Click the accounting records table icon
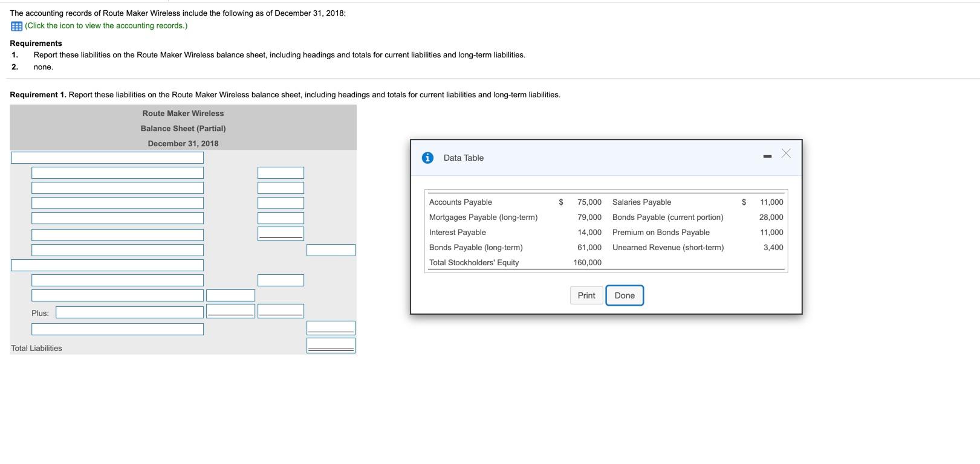The height and width of the screenshot is (464, 980). (x=16, y=26)
